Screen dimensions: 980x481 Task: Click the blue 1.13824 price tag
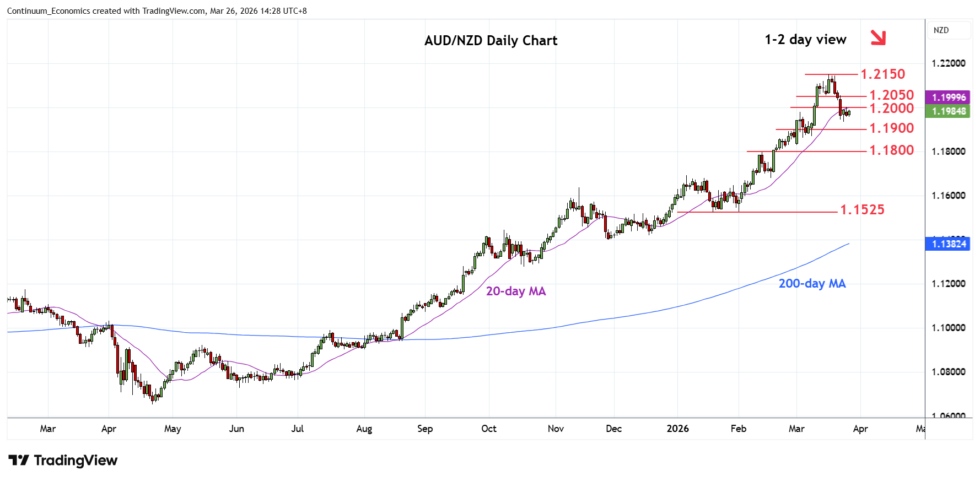tap(949, 244)
